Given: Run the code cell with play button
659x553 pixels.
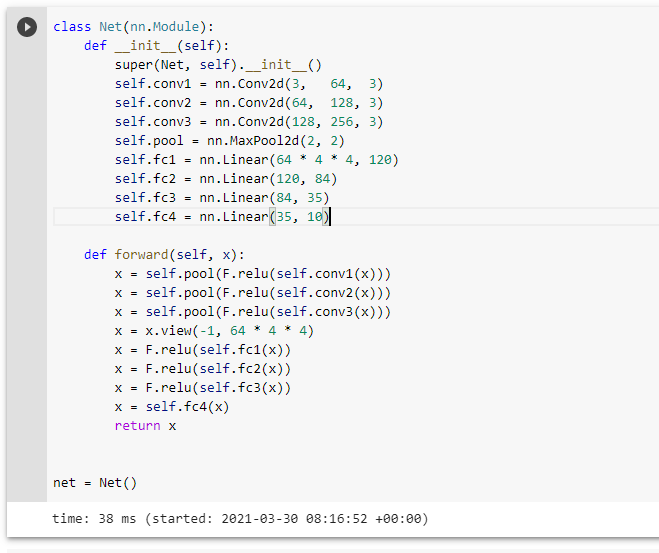Looking at the screenshot, I should (x=27, y=27).
